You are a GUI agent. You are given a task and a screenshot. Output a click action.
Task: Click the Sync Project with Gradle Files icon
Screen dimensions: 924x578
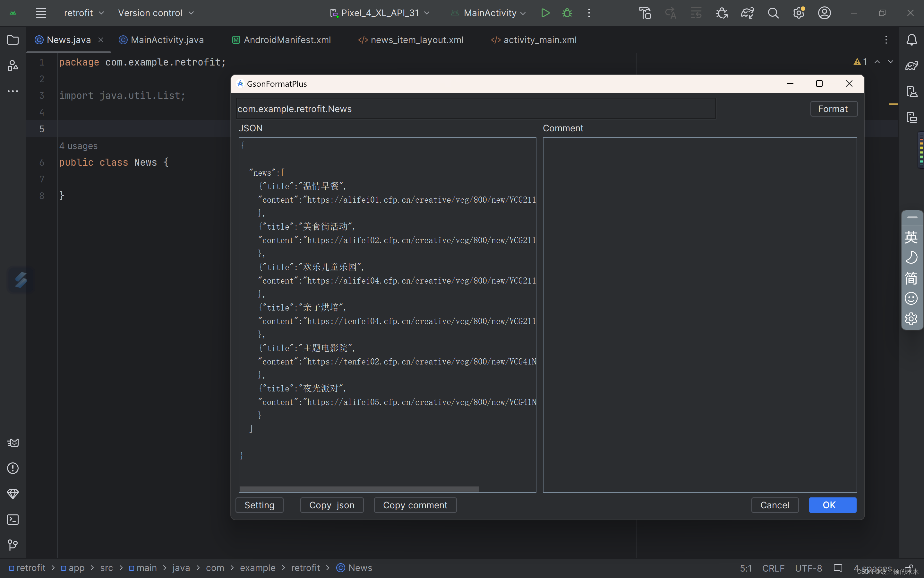tap(747, 13)
